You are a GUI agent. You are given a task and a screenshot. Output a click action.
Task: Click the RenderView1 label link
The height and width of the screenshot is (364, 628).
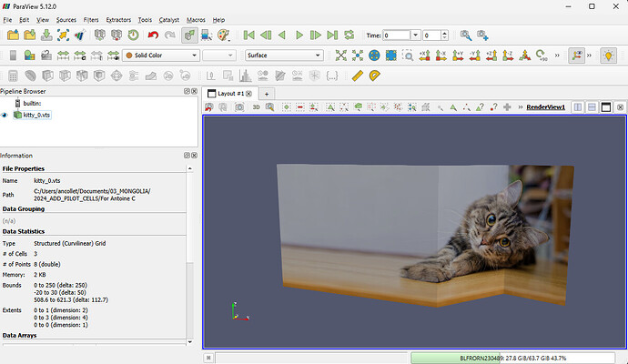[546, 107]
